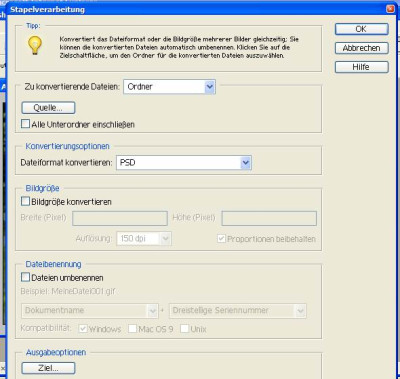Click the 'Dateibenennung' section heading

click(x=53, y=264)
